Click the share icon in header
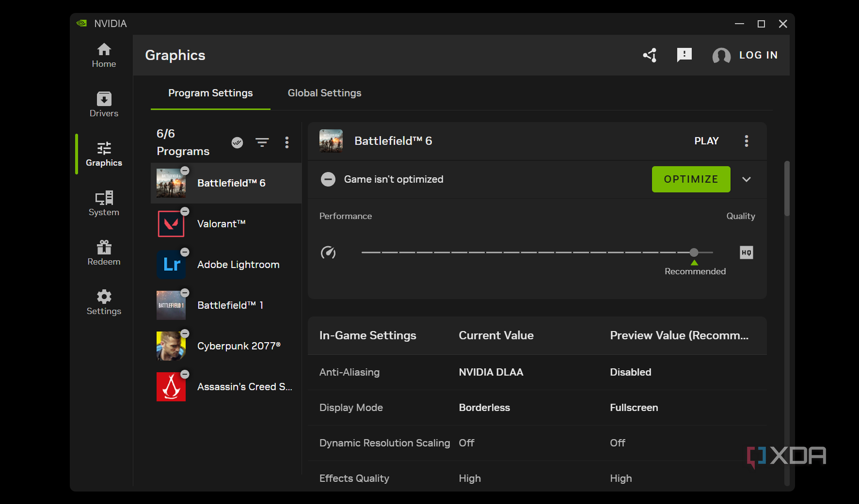Screen dimensions: 859x504 650,55
